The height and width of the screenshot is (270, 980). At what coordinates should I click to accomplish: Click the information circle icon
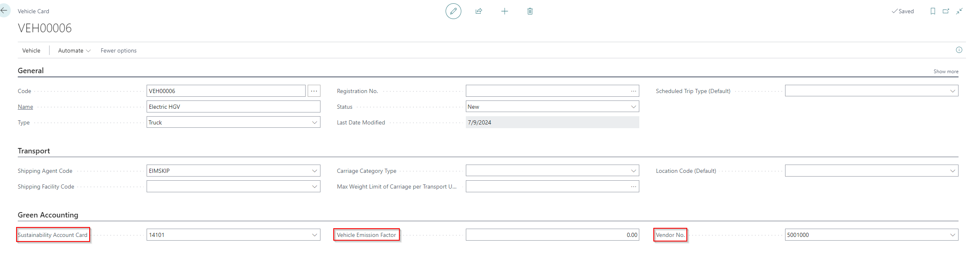[959, 50]
